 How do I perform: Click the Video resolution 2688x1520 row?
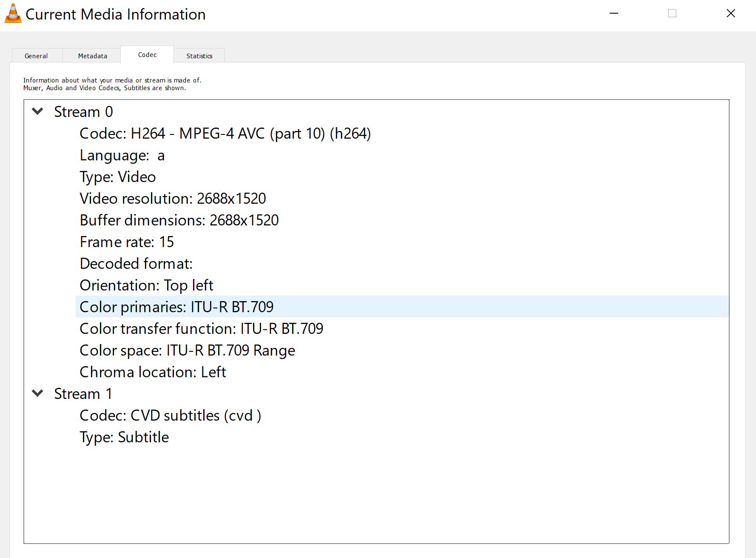[173, 199]
